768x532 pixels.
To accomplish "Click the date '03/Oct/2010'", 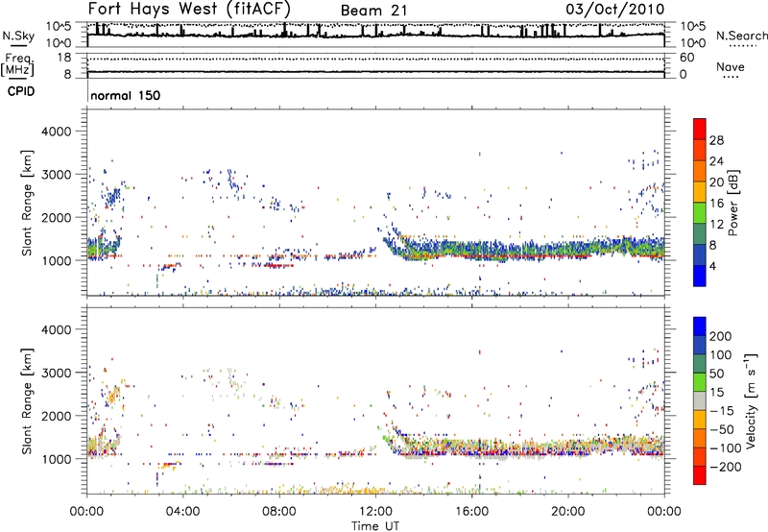I will pyautogui.click(x=615, y=10).
